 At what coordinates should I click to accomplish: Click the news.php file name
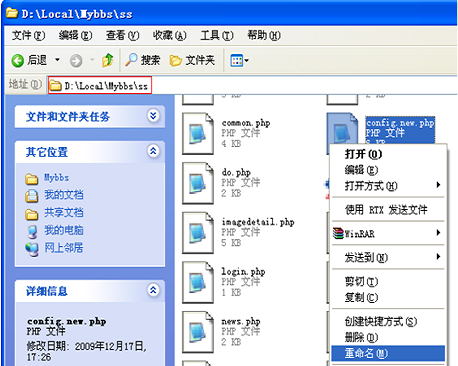241,322
